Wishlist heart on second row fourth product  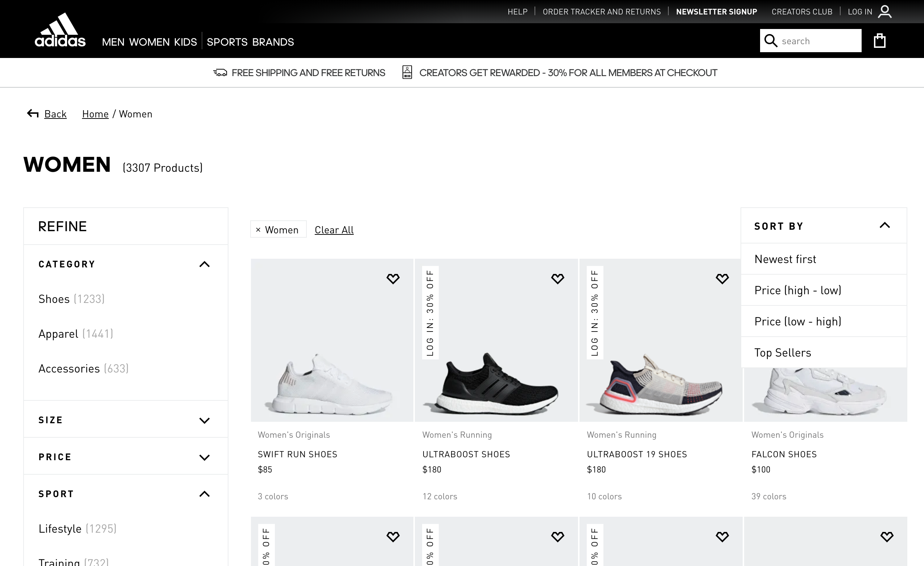point(887,536)
